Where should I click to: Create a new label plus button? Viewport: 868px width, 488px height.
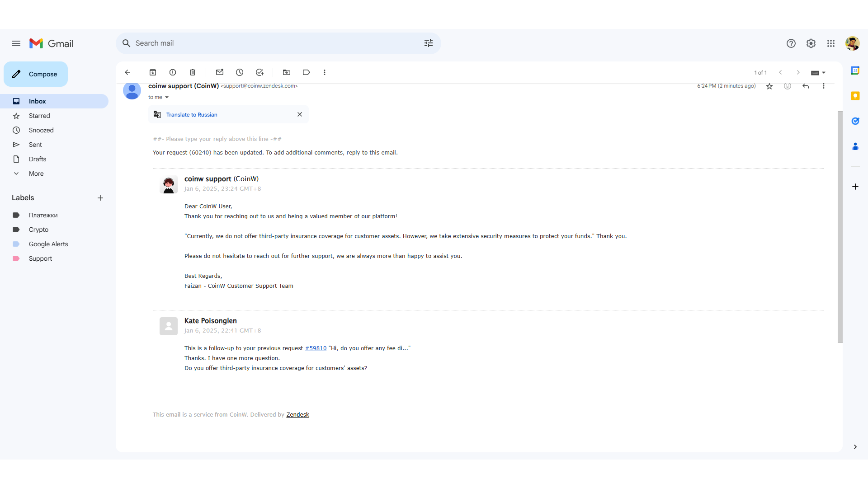[100, 198]
